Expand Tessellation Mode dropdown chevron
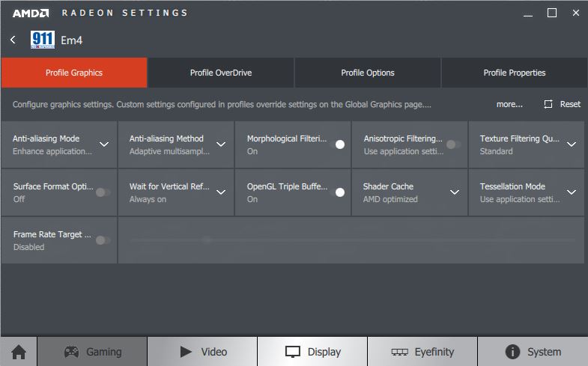 point(572,192)
